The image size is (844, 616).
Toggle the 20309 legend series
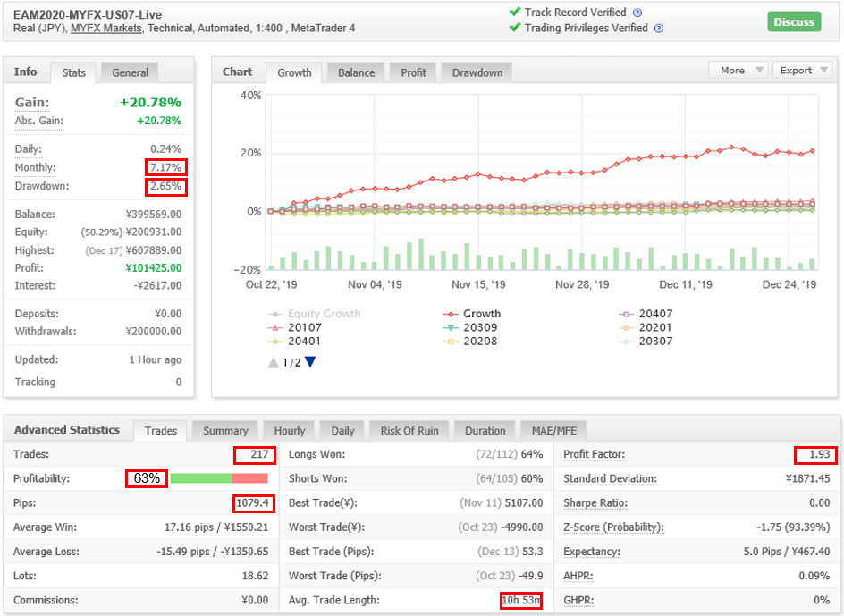coord(470,327)
